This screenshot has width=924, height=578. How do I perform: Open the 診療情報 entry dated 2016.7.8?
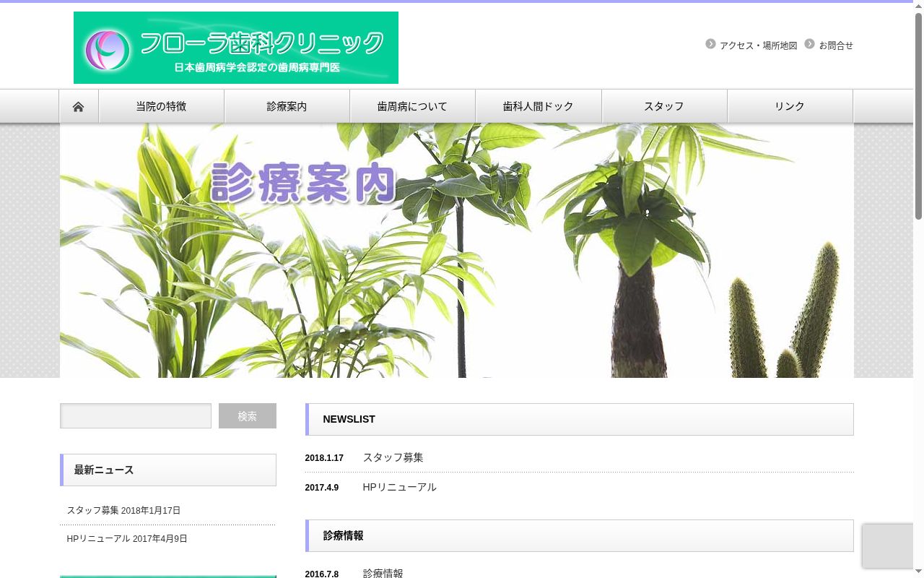tap(383, 573)
